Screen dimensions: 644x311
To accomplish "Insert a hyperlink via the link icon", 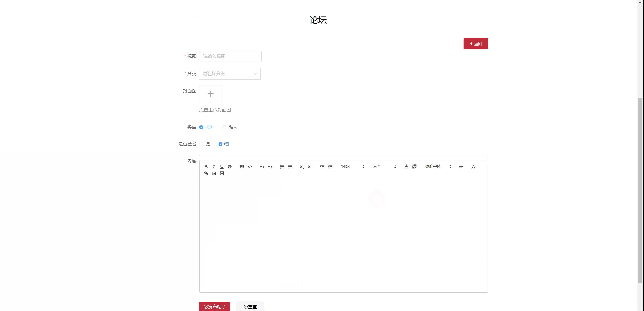I will [206, 173].
